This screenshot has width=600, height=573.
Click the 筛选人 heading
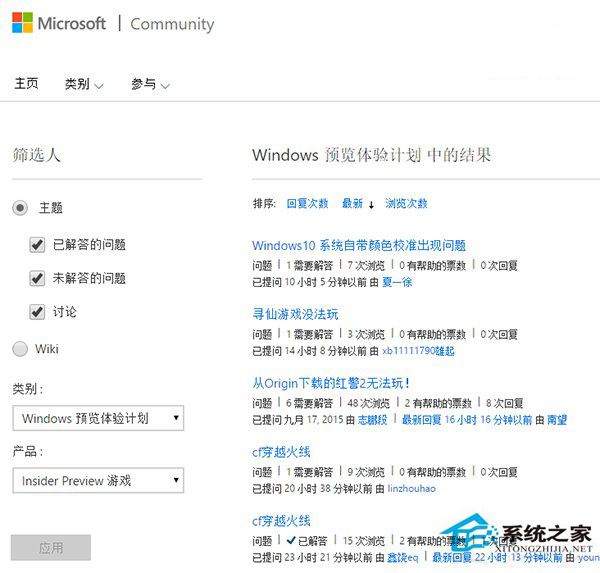[36, 155]
